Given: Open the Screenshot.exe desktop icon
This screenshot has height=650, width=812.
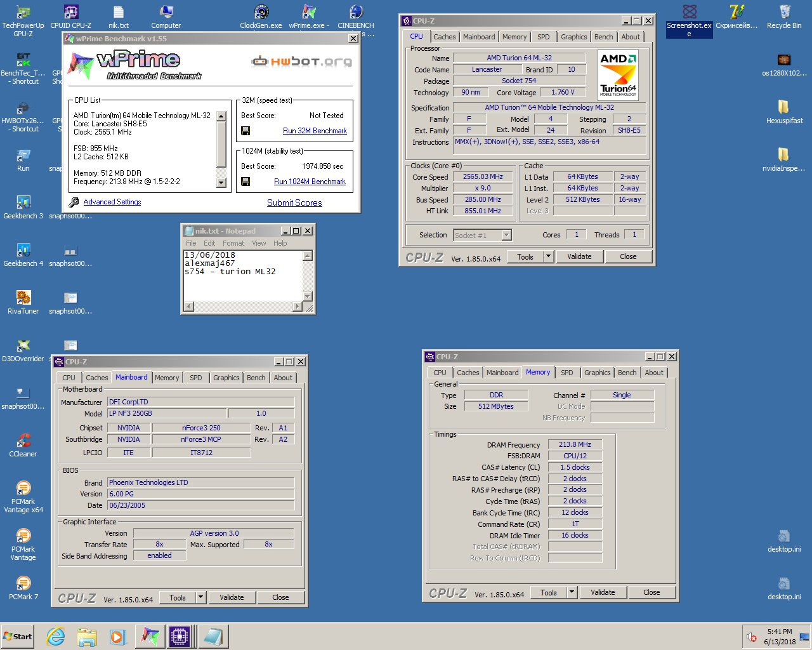Looking at the screenshot, I should (x=690, y=20).
